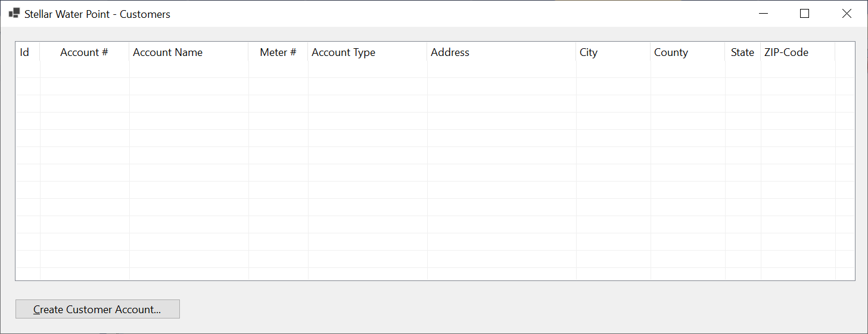Image resolution: width=868 pixels, height=334 pixels.
Task: Click the Account Type column header
Action: 368,52
